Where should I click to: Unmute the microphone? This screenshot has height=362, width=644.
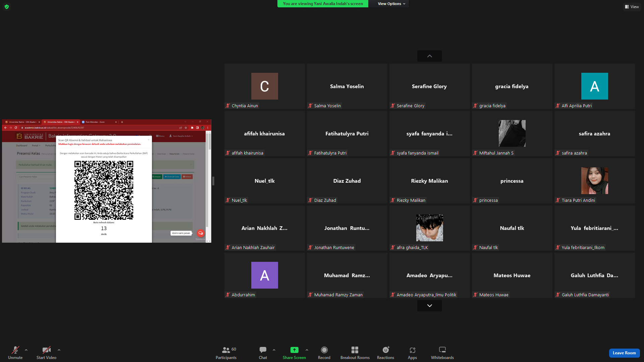pos(15,353)
